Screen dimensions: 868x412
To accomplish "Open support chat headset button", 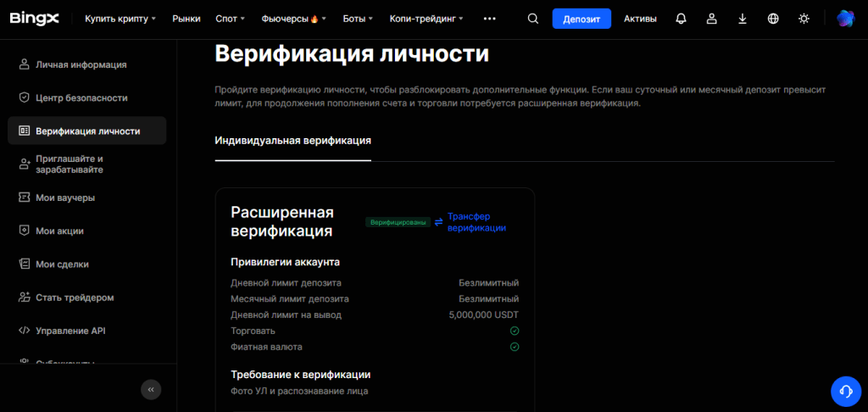I will (x=846, y=392).
